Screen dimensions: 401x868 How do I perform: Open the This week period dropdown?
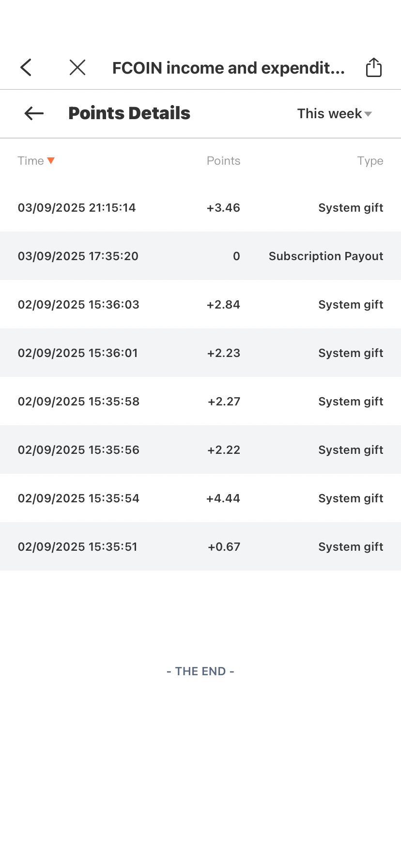click(x=334, y=113)
